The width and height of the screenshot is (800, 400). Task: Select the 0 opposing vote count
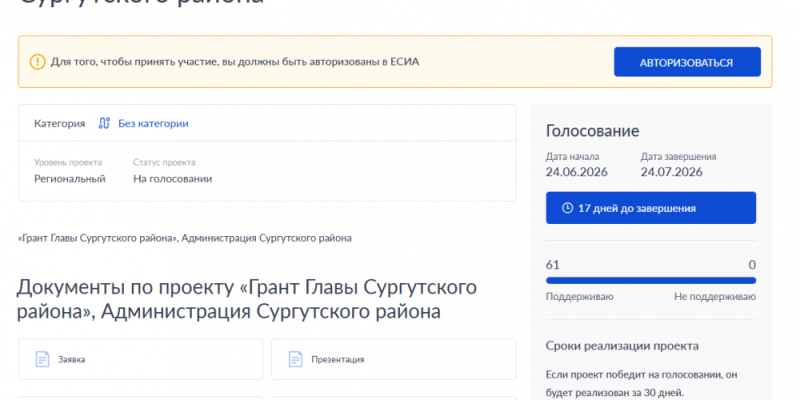pos(752,265)
